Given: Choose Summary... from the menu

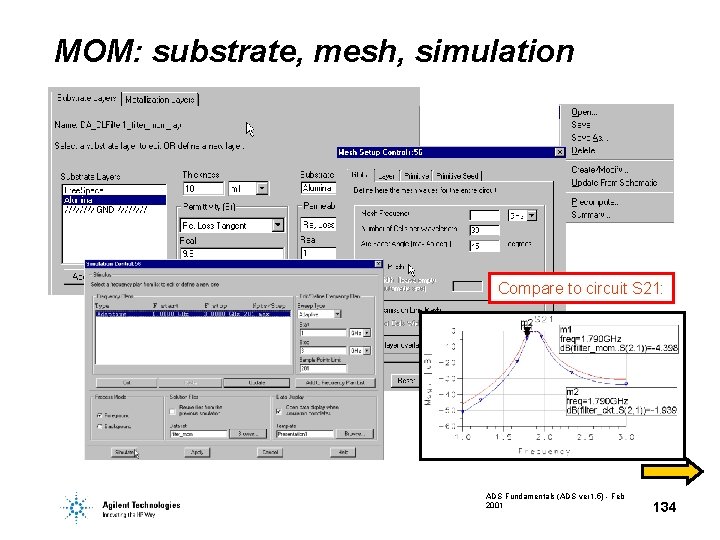Looking at the screenshot, I should pyautogui.click(x=591, y=215).
